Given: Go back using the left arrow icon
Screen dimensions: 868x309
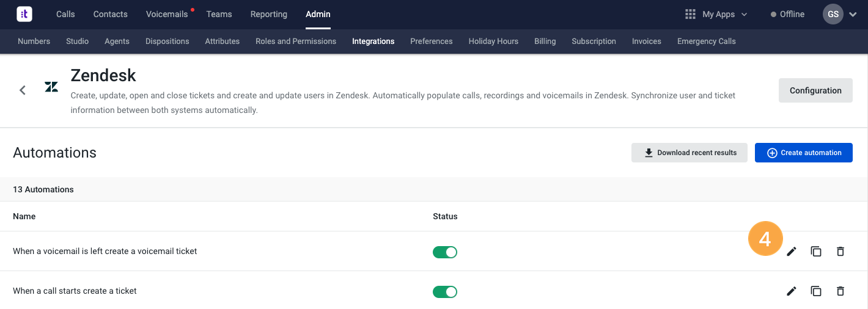Looking at the screenshot, I should [x=23, y=90].
